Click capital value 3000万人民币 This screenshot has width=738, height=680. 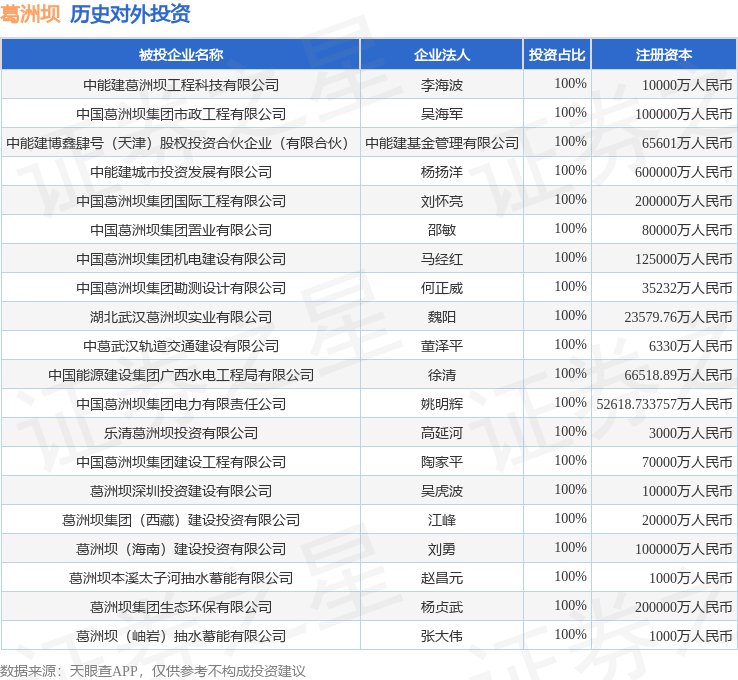691,433
